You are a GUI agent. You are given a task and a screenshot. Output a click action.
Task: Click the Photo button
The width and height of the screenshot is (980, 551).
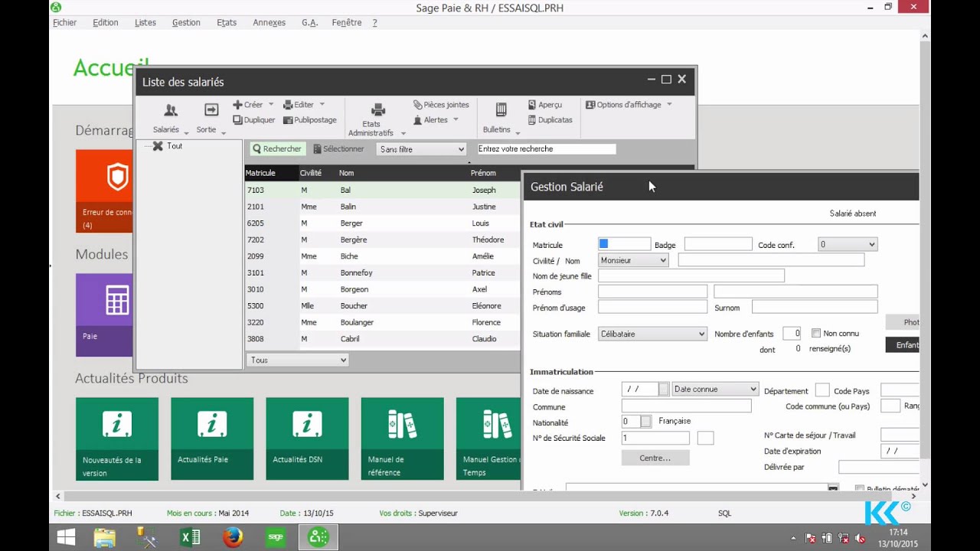pos(903,322)
